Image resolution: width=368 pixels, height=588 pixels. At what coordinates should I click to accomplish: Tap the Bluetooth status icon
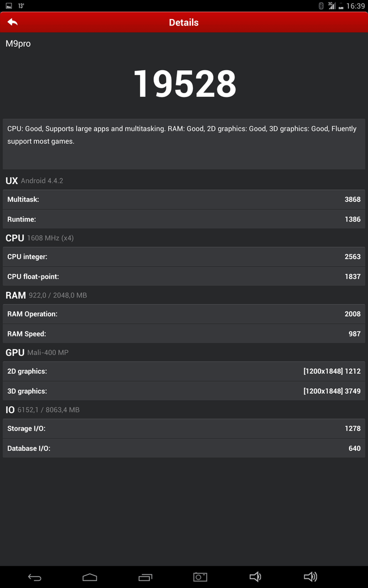(321, 5)
